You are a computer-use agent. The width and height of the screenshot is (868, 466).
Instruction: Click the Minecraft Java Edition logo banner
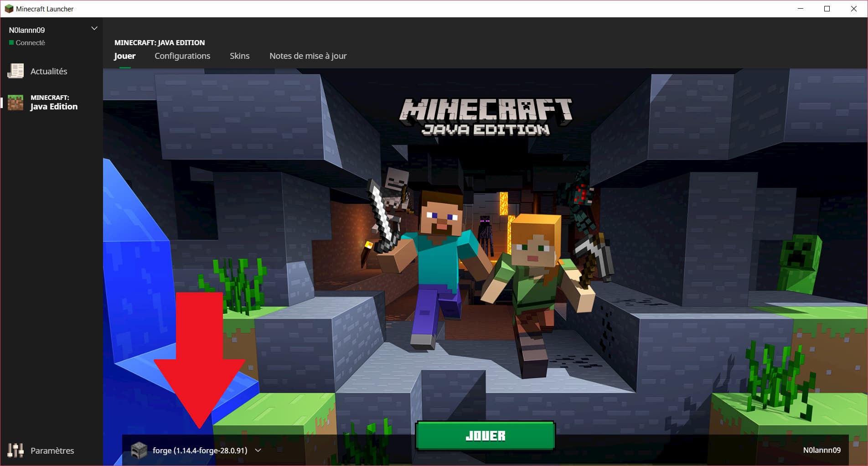click(x=486, y=117)
